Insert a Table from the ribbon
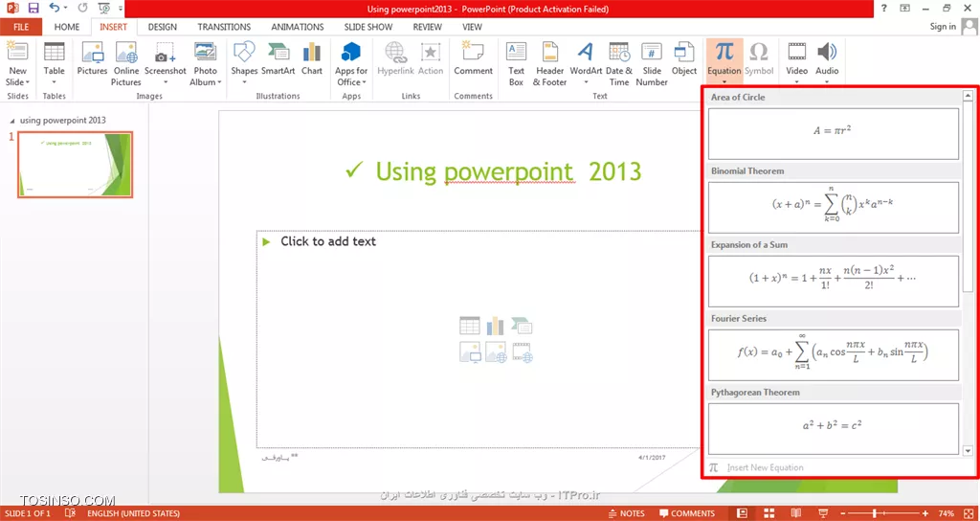Viewport: 980px width, 521px height. click(x=55, y=63)
